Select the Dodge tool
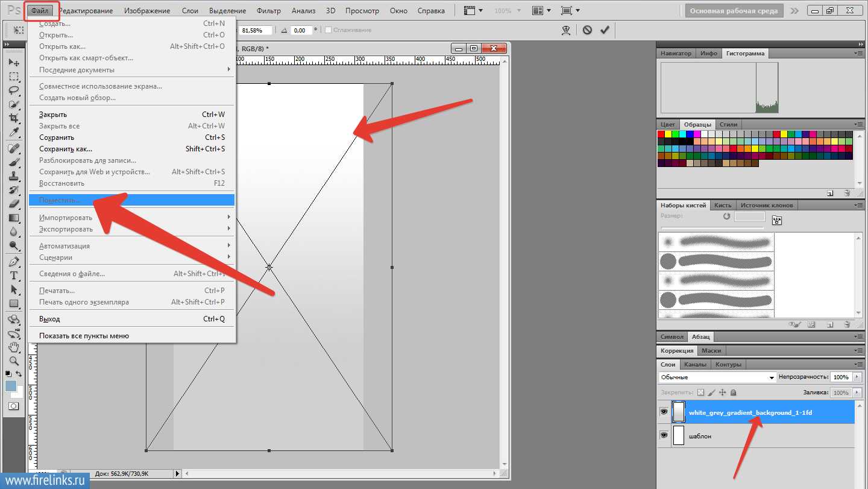The height and width of the screenshot is (489, 868). 13,245
